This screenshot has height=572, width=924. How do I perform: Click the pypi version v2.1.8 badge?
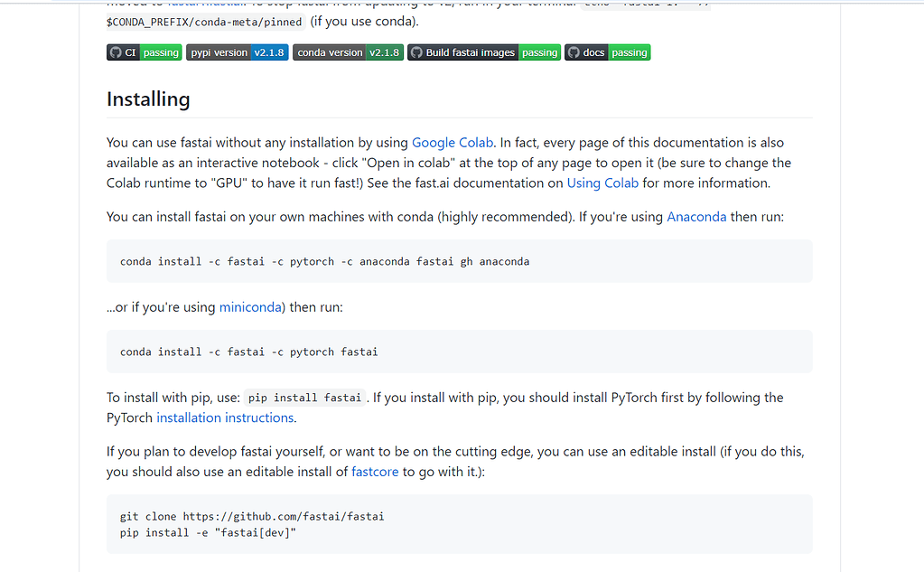(x=237, y=52)
